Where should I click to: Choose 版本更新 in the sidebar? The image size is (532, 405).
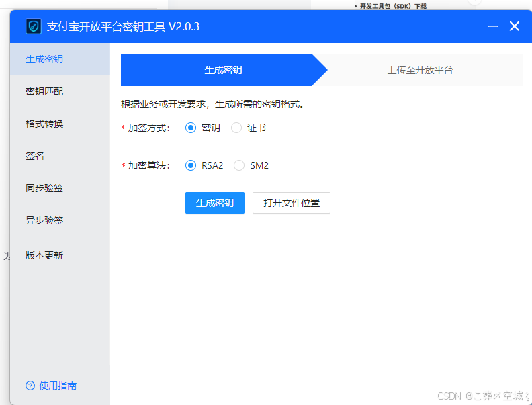click(60, 255)
